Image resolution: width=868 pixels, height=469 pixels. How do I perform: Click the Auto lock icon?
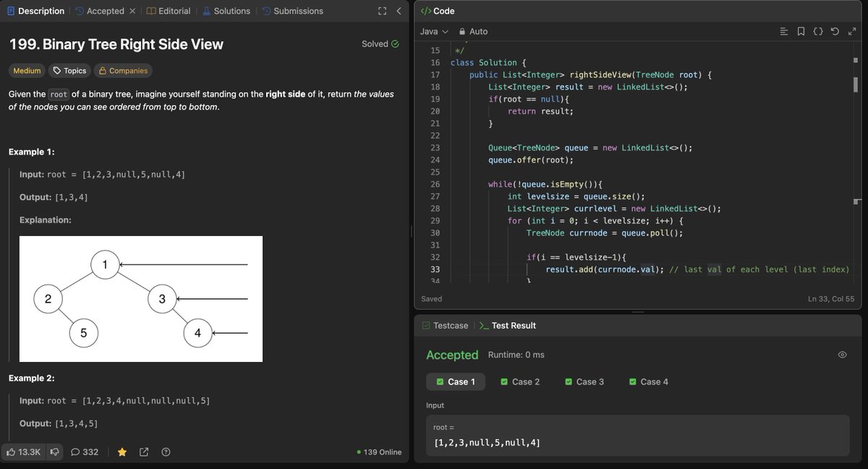pos(461,31)
